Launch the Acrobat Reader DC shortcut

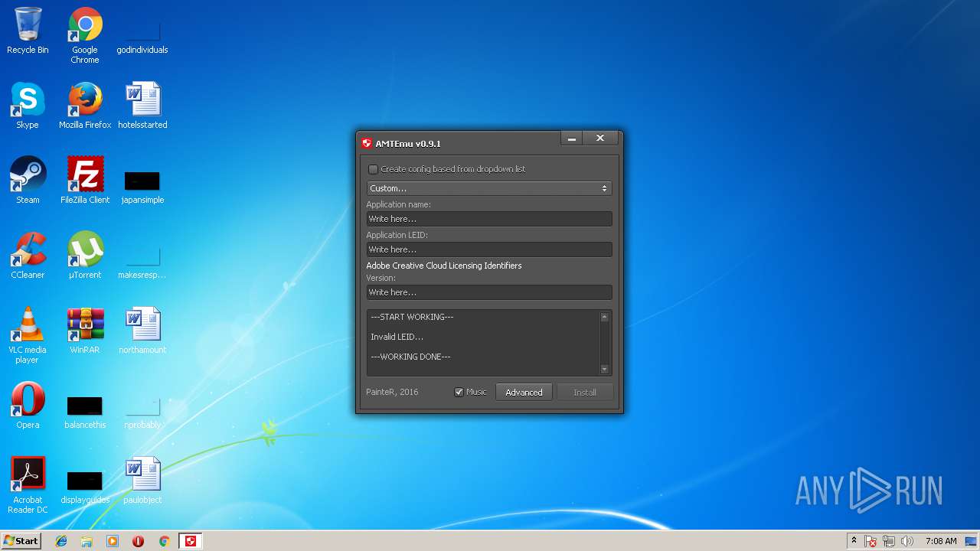pyautogui.click(x=28, y=485)
